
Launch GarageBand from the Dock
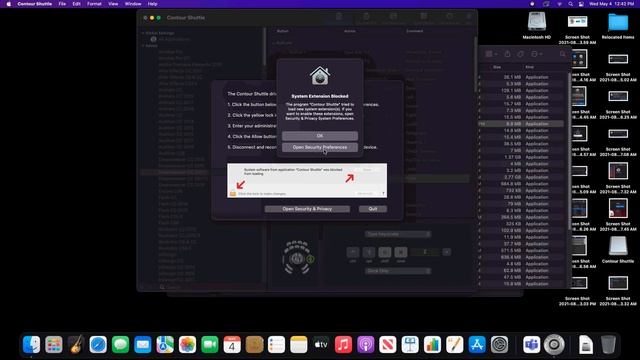coord(76,345)
